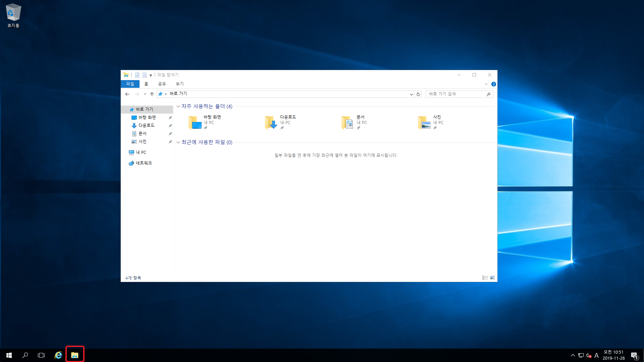Click the taskbar search icon
This screenshot has height=362, width=644.
pos(25,355)
